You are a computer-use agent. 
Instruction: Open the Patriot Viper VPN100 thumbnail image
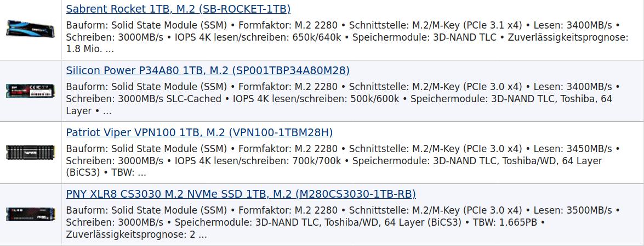pyautogui.click(x=31, y=152)
